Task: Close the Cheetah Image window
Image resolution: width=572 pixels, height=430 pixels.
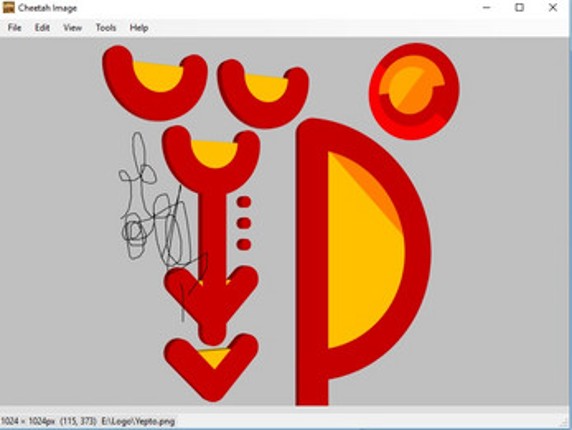Action: (x=553, y=8)
